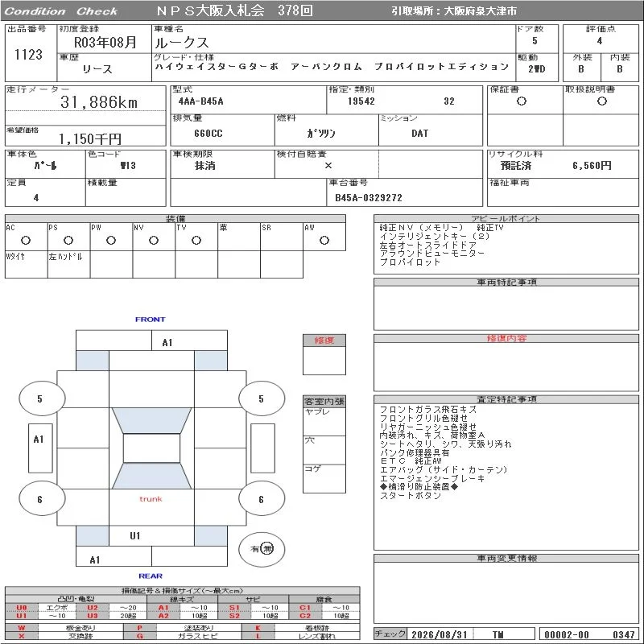Click the lot number 1123

point(28,55)
